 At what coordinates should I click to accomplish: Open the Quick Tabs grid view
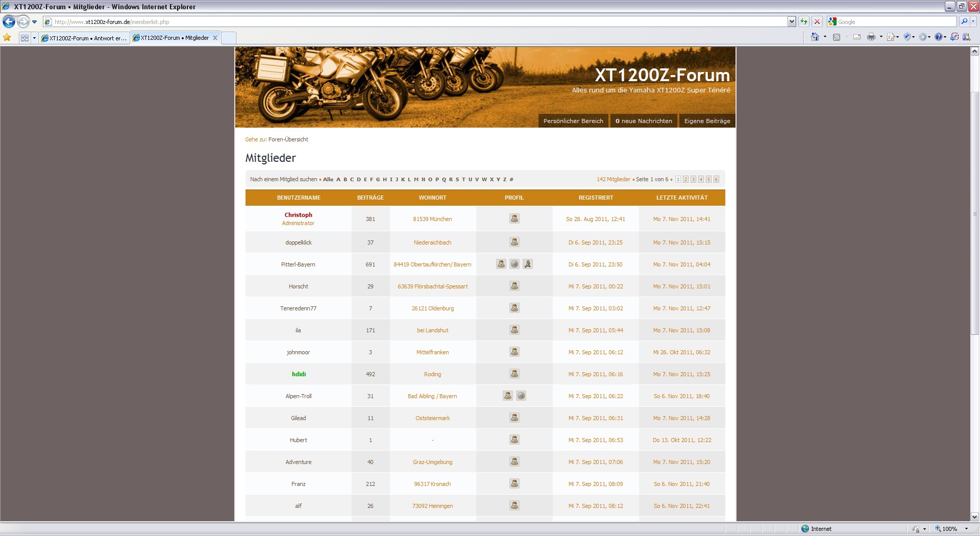click(x=24, y=38)
